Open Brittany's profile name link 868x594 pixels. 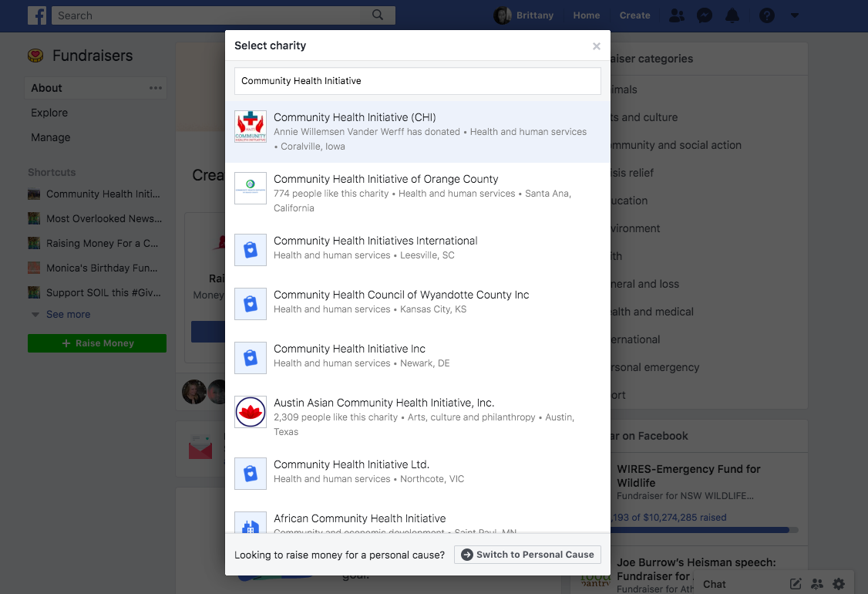pos(535,15)
